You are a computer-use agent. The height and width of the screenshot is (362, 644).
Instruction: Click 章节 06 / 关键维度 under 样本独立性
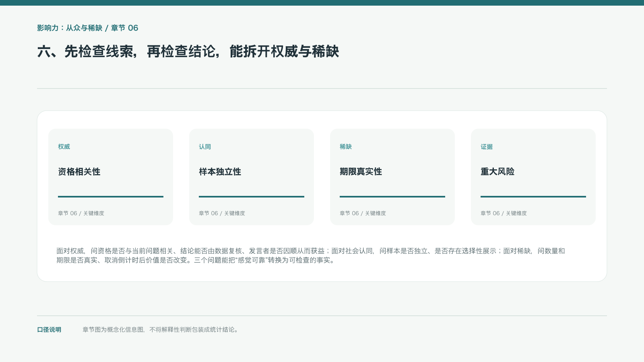[x=222, y=213]
